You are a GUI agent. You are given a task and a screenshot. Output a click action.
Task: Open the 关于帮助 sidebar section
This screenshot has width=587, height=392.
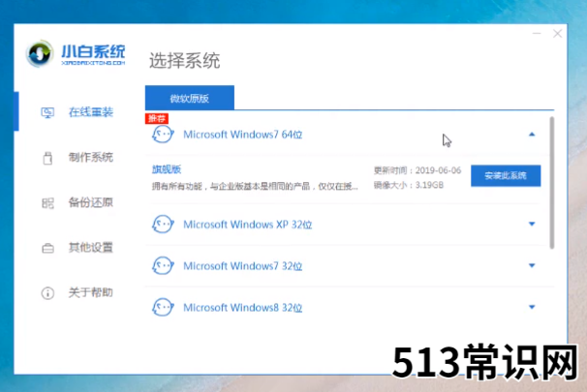[91, 292]
